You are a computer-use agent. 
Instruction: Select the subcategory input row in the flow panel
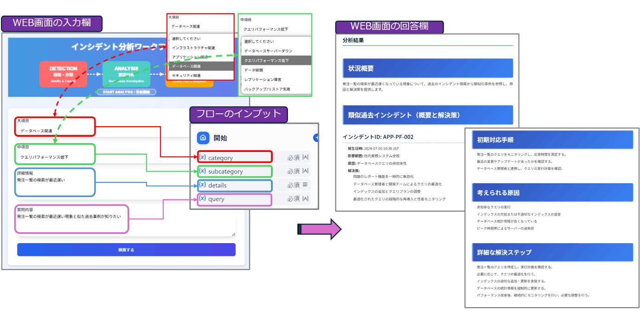pos(254,171)
